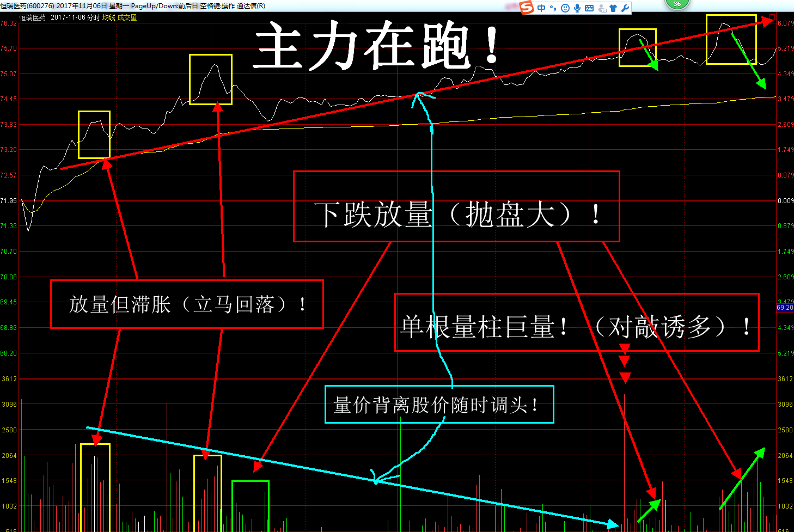Click the 75.70 price axis label
This screenshot has width=794, height=532.
tap(8, 48)
